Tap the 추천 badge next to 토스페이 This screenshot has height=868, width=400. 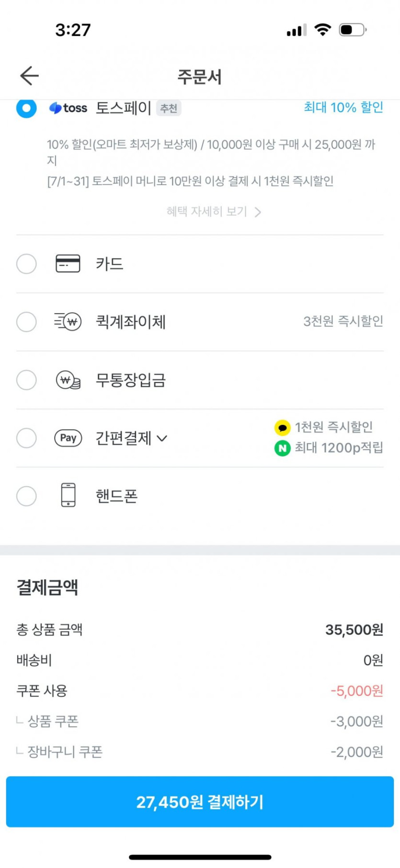click(169, 108)
